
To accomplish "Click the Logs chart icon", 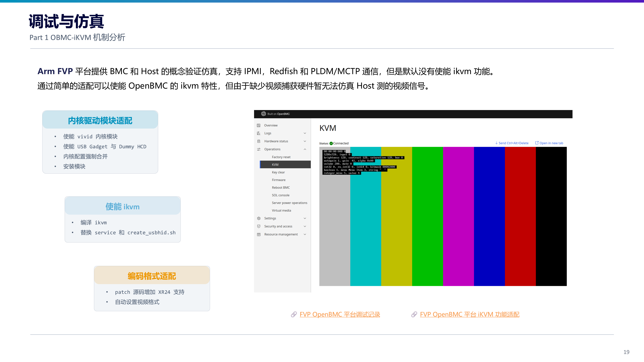I will (259, 133).
